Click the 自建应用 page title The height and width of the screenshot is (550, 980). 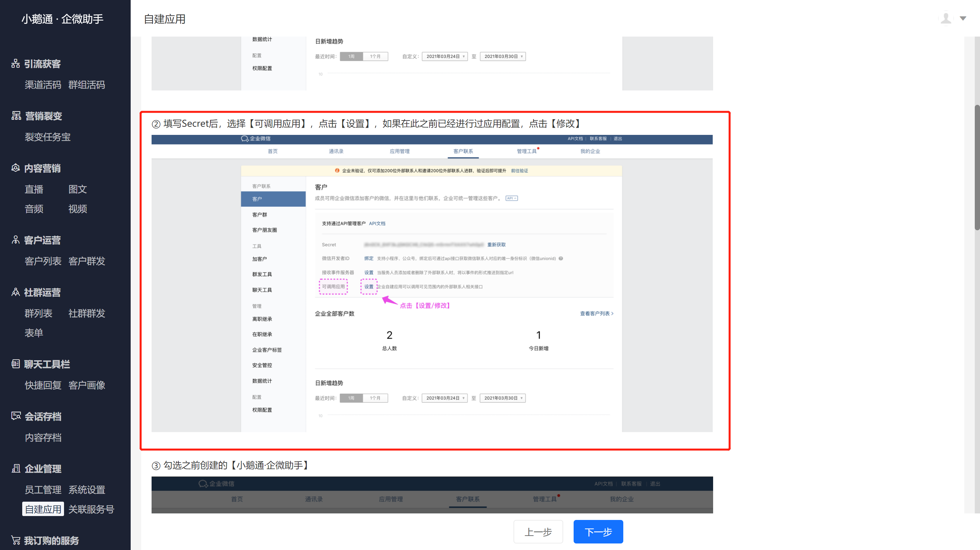tap(164, 19)
